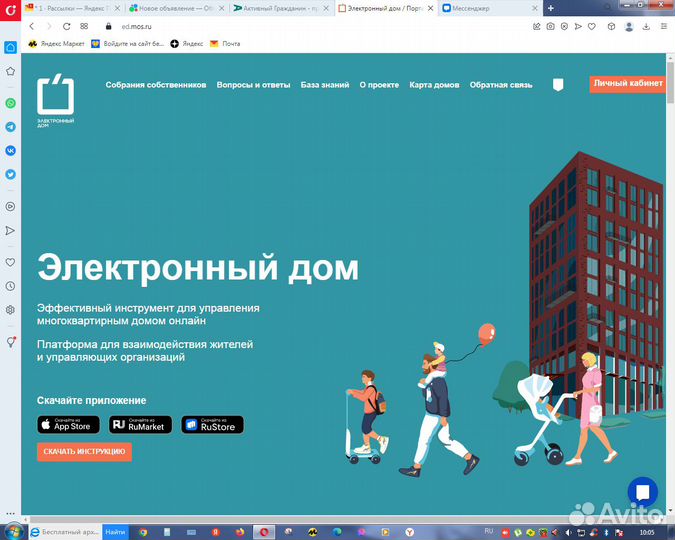
Task: Open the Личный кабинет button
Action: click(628, 84)
